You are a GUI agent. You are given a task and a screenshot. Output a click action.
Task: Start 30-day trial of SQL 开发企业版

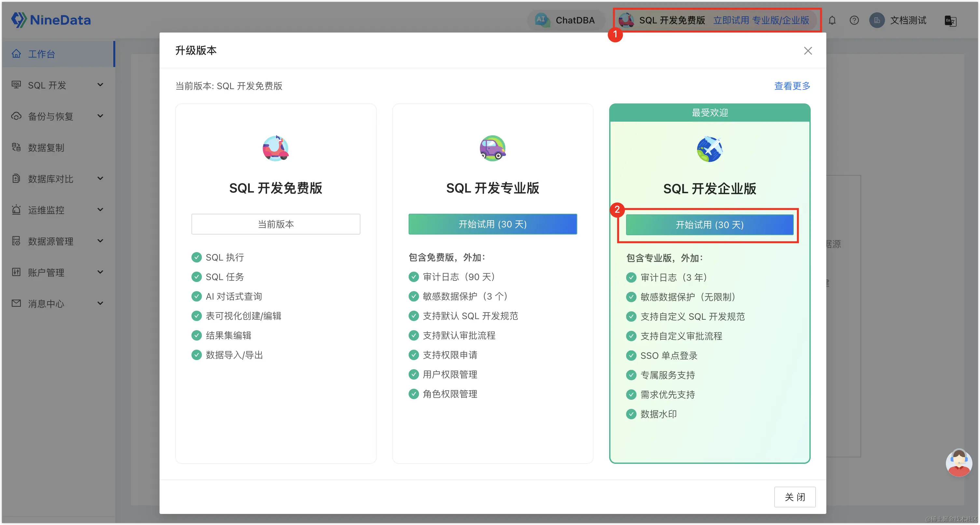pyautogui.click(x=709, y=225)
